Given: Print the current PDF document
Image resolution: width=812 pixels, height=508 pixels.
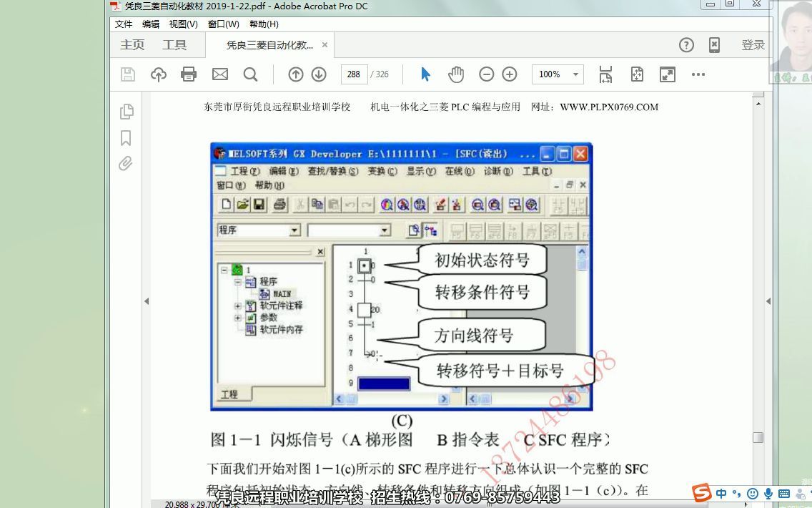Looking at the screenshot, I should tap(189, 74).
